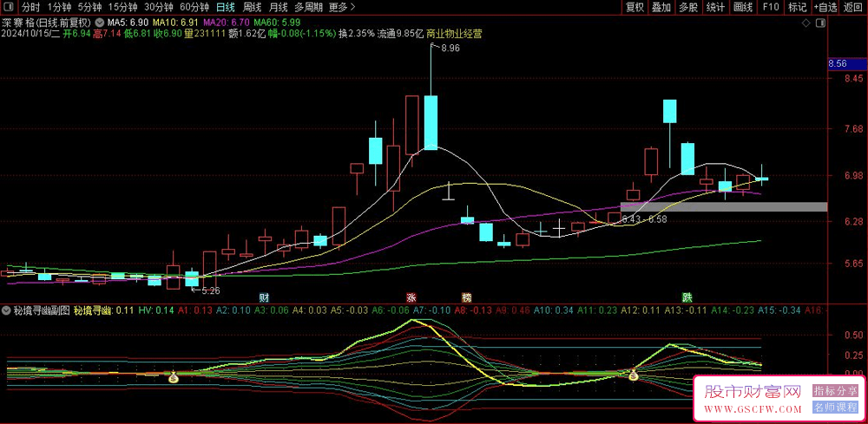Select the 日线 daily period tab
The image size is (868, 424).
[226, 7]
